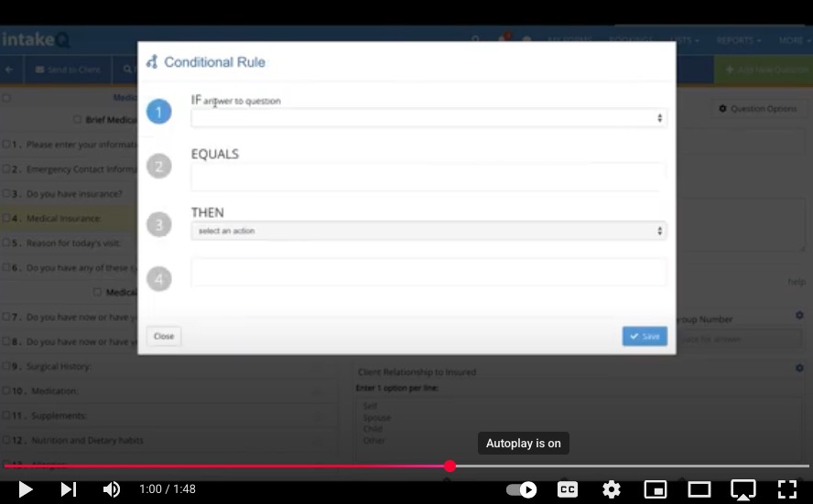
Task: Toggle the Autoplay switch
Action: [x=522, y=489]
